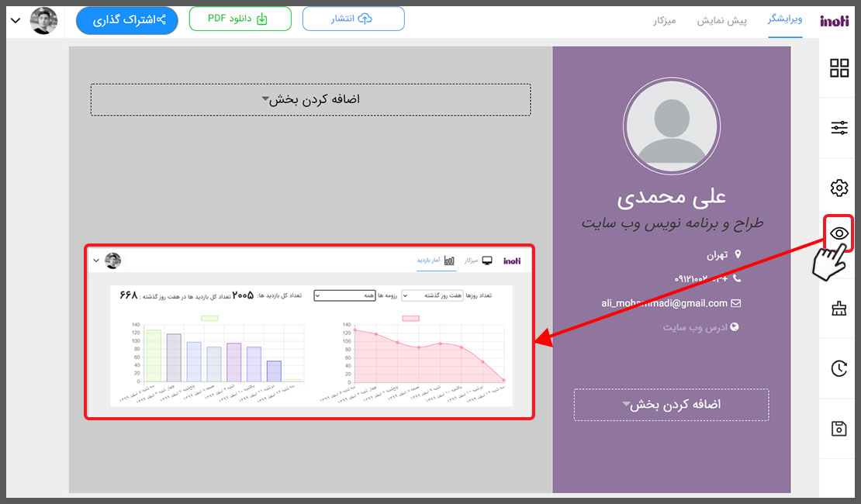Screen dimensions: 861x504
Task: Click the inoti logo at top right
Action: coord(834,21)
